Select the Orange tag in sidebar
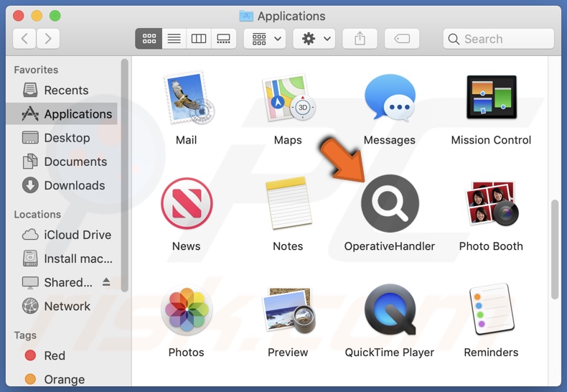Screen dimensions: 567x392 click(x=62, y=379)
